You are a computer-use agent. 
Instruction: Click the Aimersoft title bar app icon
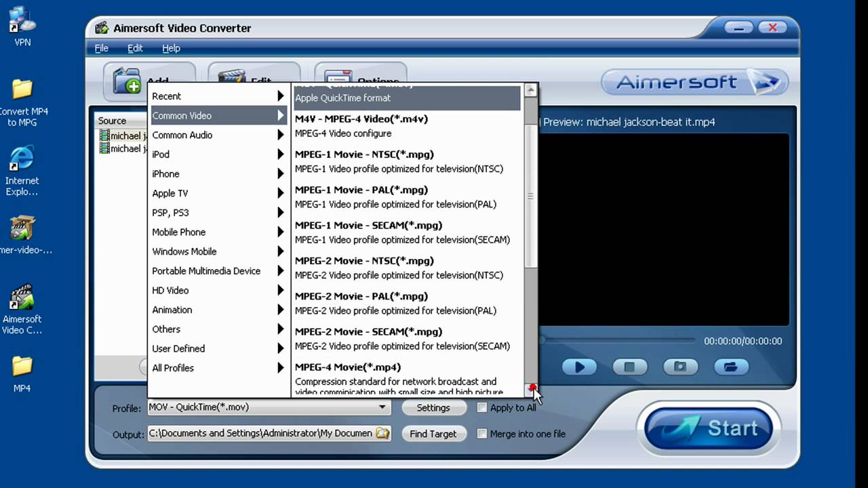click(102, 28)
